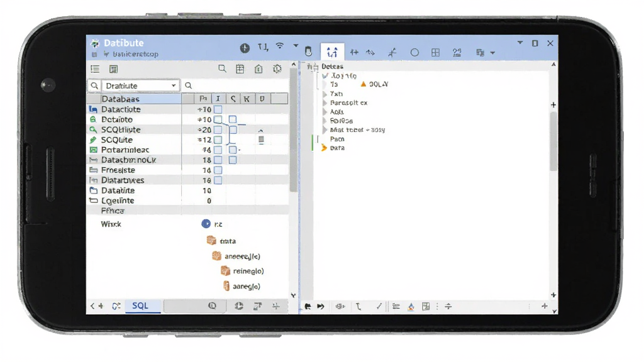
Task: Open the gear settings icon in the left toolbar
Action: tap(277, 69)
